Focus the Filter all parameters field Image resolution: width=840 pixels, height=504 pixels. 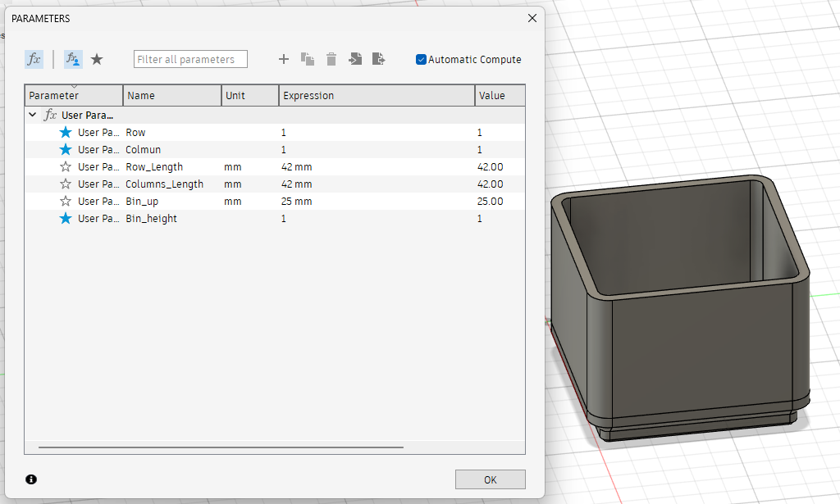pyautogui.click(x=190, y=59)
